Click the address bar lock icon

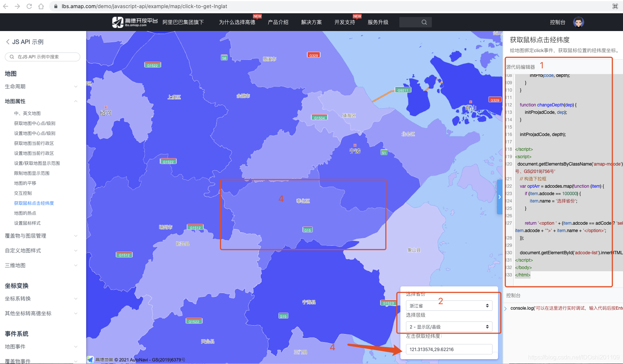pyautogui.click(x=56, y=6)
